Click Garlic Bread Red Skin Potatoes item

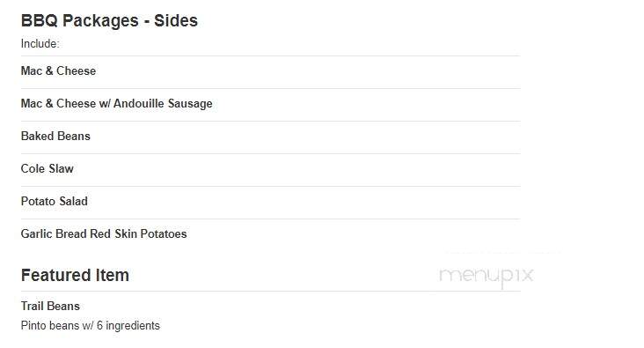click(104, 233)
